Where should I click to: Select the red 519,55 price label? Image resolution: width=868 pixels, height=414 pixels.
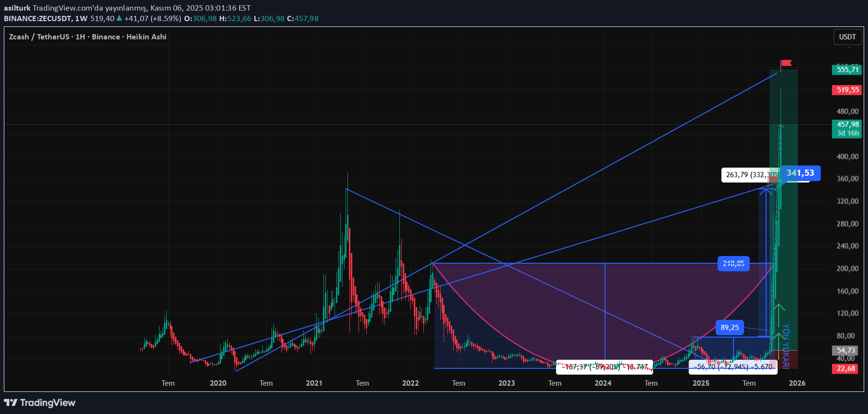click(x=847, y=90)
